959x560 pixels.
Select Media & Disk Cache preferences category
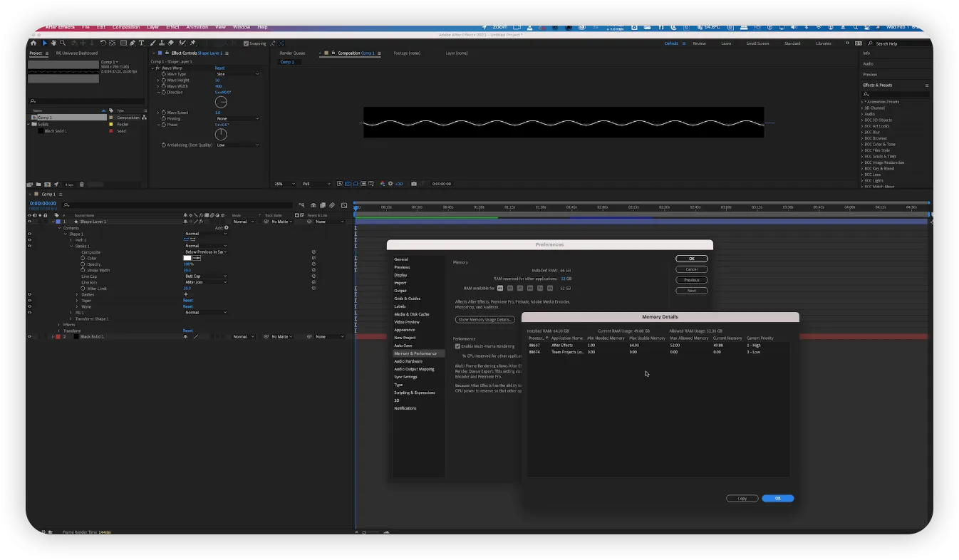pyautogui.click(x=412, y=314)
